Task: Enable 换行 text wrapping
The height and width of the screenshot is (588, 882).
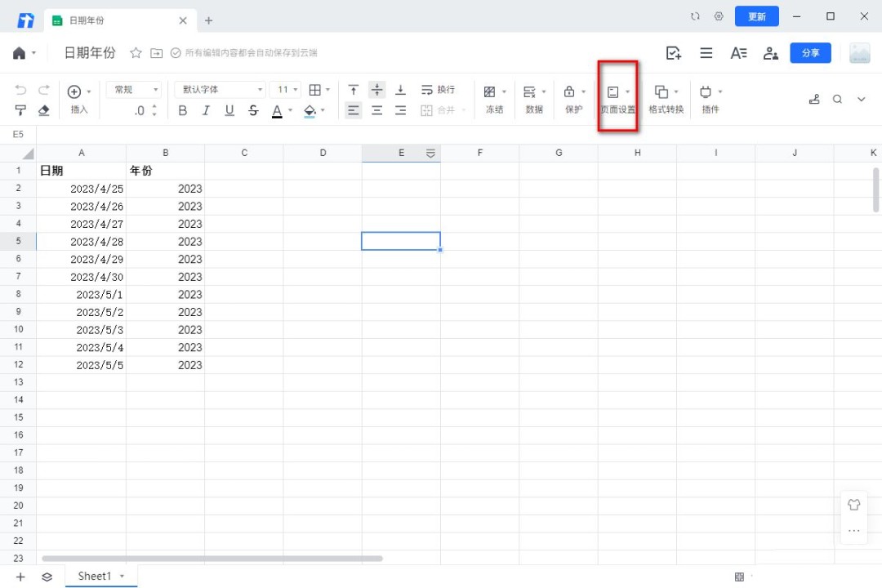Action: (438, 90)
